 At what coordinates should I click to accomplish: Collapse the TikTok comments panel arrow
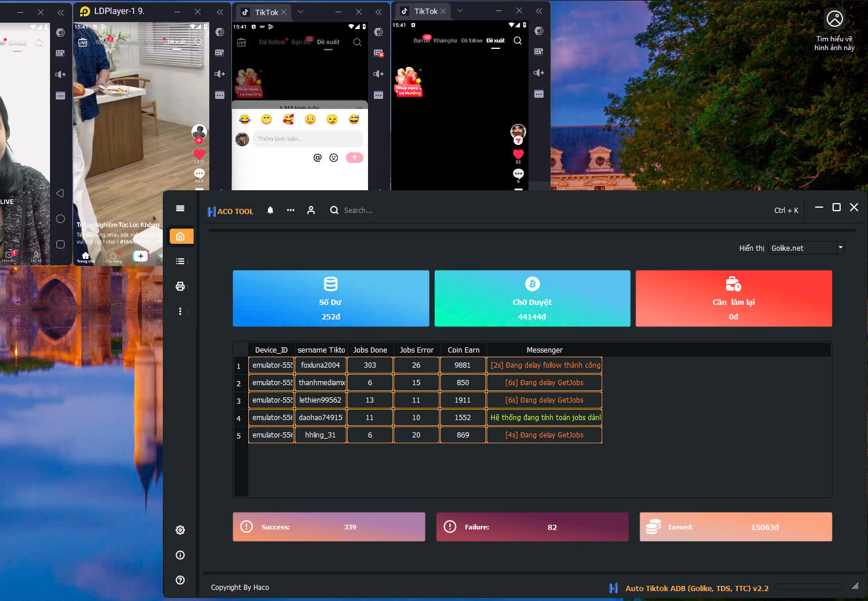359,108
